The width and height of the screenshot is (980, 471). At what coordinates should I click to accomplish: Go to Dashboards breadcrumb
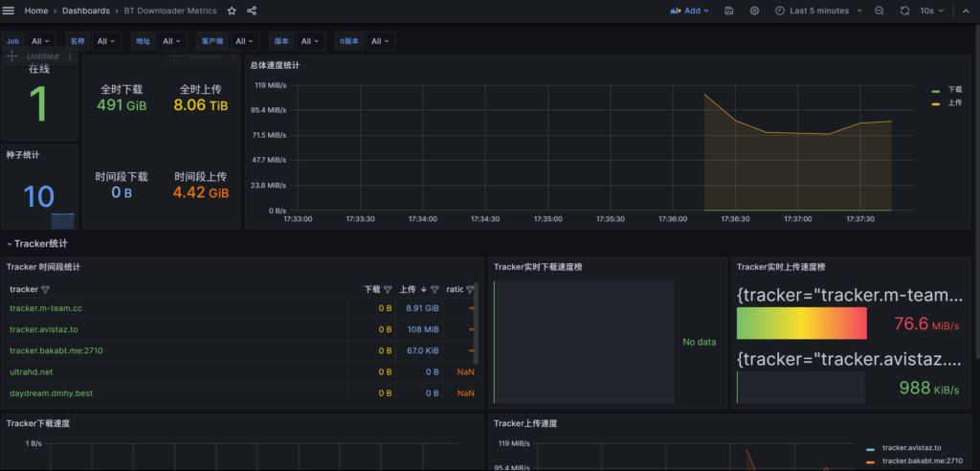(x=85, y=11)
